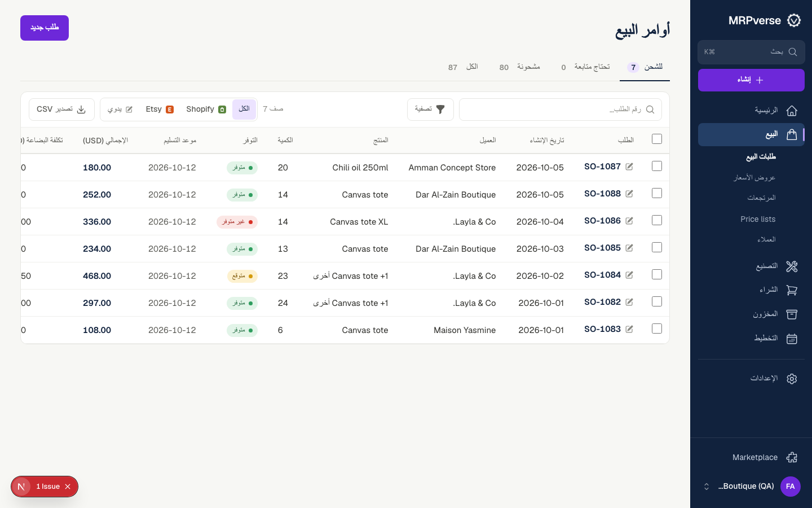This screenshot has height=508, width=812.
Task: Filter orders by Shopify channel
Action: click(206, 110)
